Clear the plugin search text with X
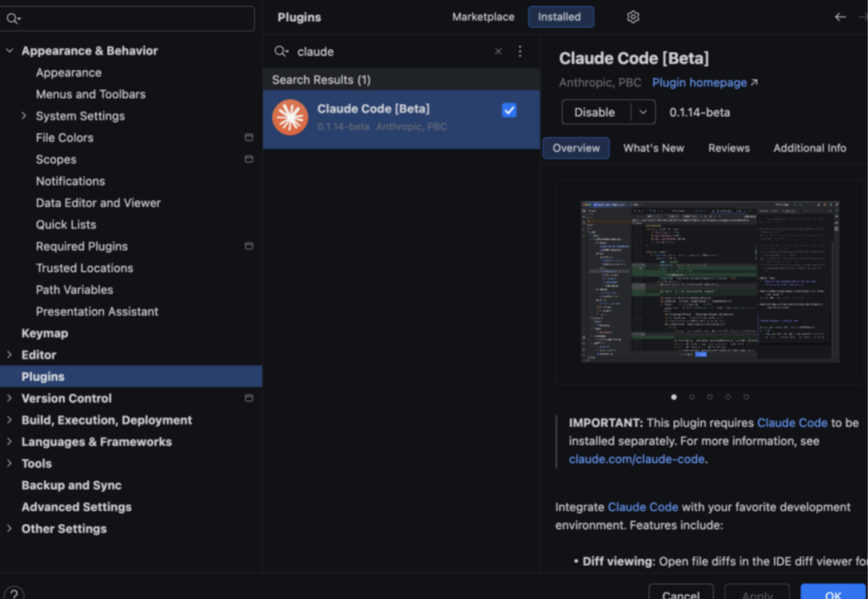Screen dimensions: 868x599 point(498,51)
